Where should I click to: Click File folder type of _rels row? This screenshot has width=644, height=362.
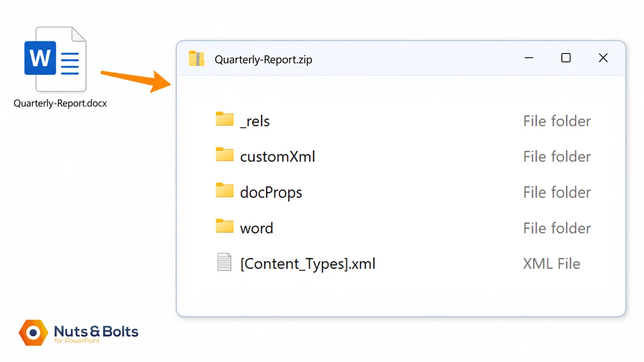coord(557,121)
